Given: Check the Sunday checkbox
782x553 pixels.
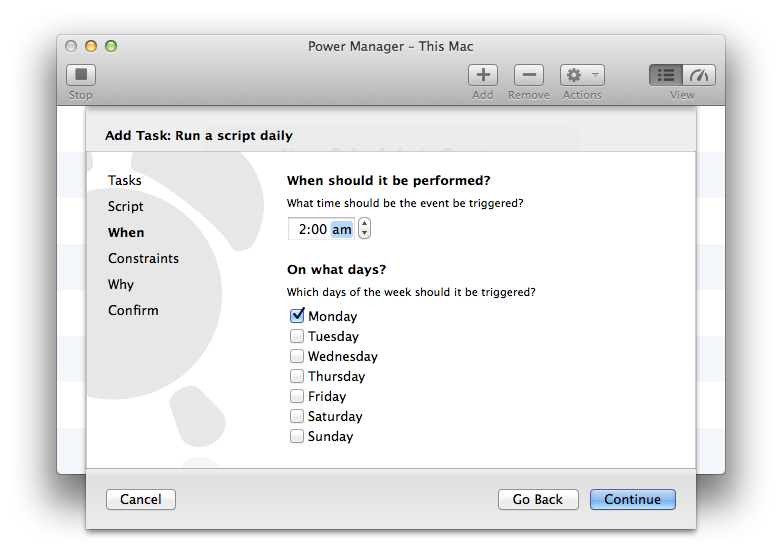Looking at the screenshot, I should coord(297,436).
